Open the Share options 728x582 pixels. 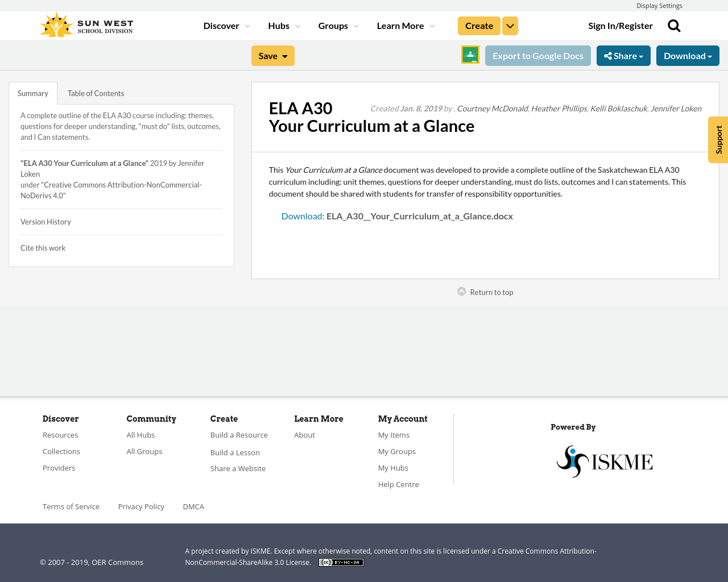[x=623, y=55]
